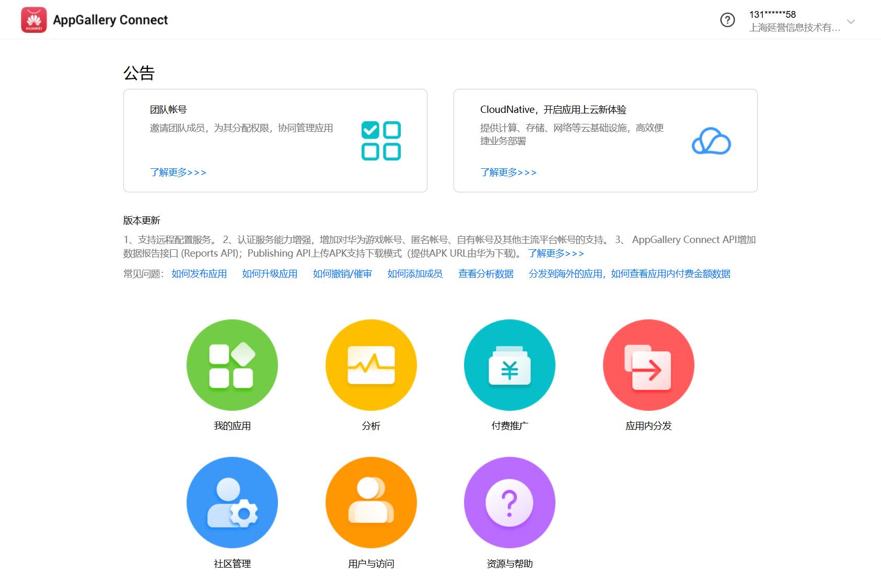Click the 分析 label text
881x588 pixels.
(371, 426)
